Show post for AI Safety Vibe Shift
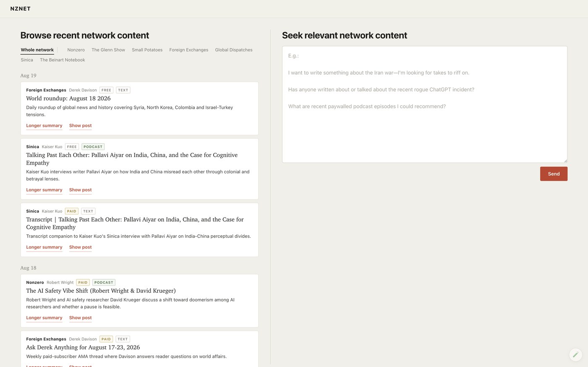 [x=80, y=318]
